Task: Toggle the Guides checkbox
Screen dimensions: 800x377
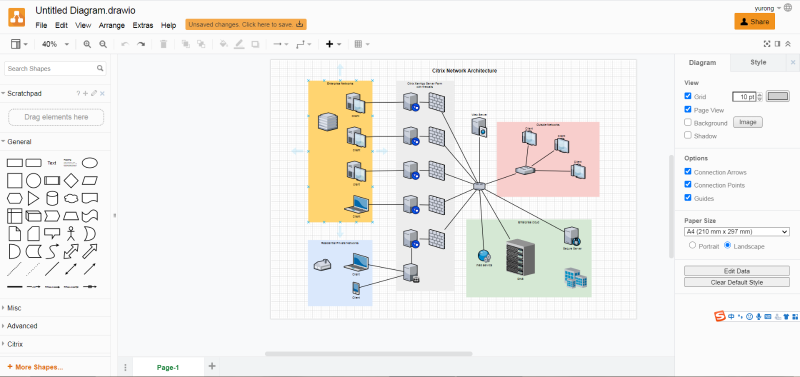Action: 688,197
